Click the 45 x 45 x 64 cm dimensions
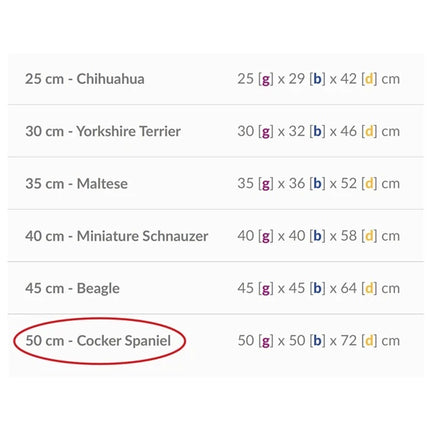 coord(319,288)
